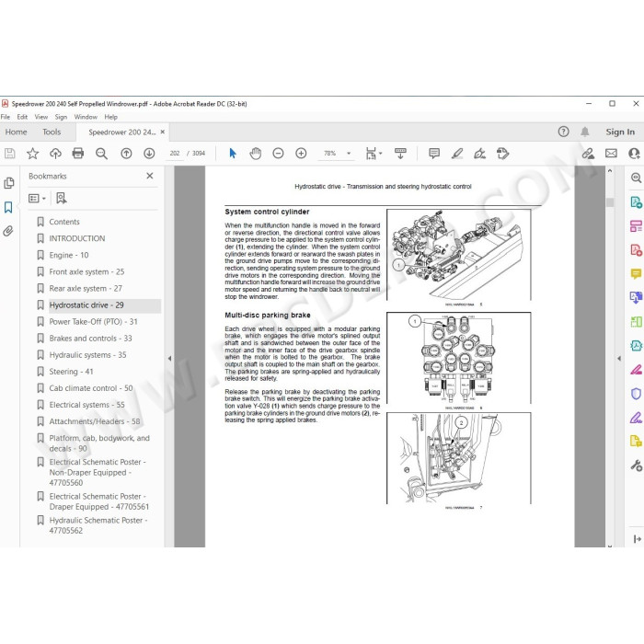Click page number input field
Image resolution: width=644 pixels, height=644 pixels.
pos(175,154)
